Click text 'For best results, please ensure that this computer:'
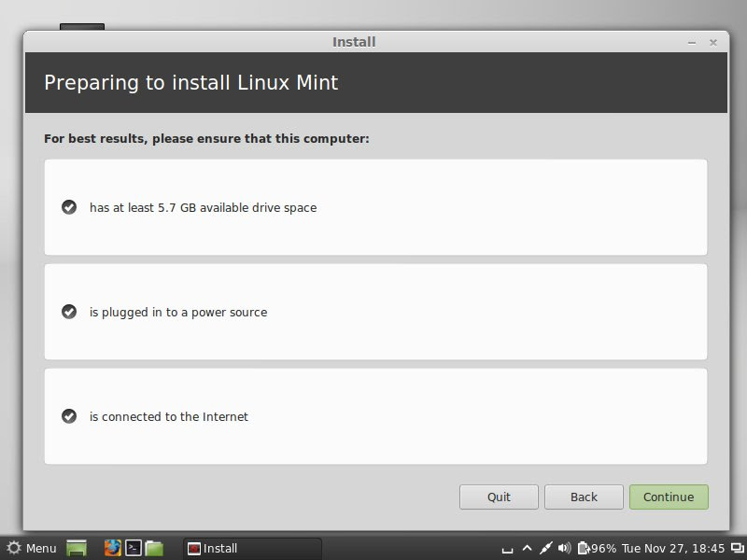The height and width of the screenshot is (560, 747). 206,138
